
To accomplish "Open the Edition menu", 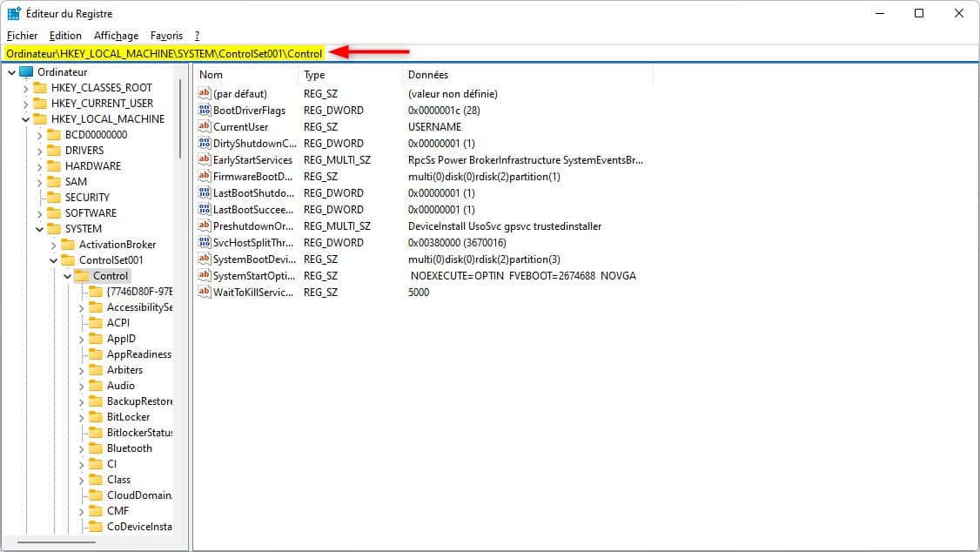I will point(65,36).
